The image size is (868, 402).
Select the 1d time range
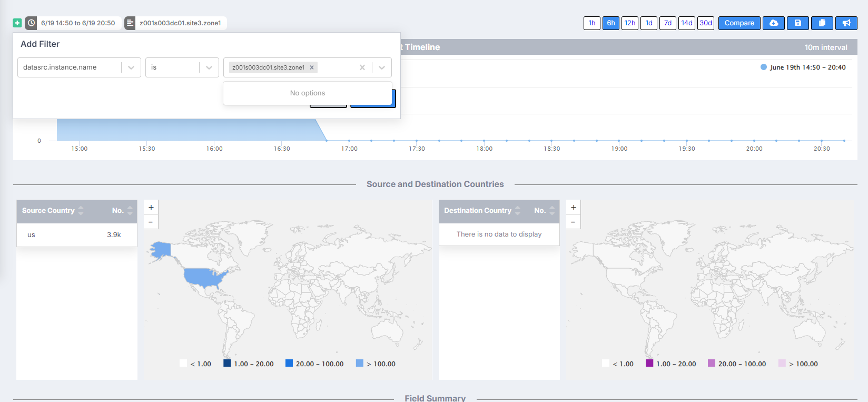[x=649, y=23]
